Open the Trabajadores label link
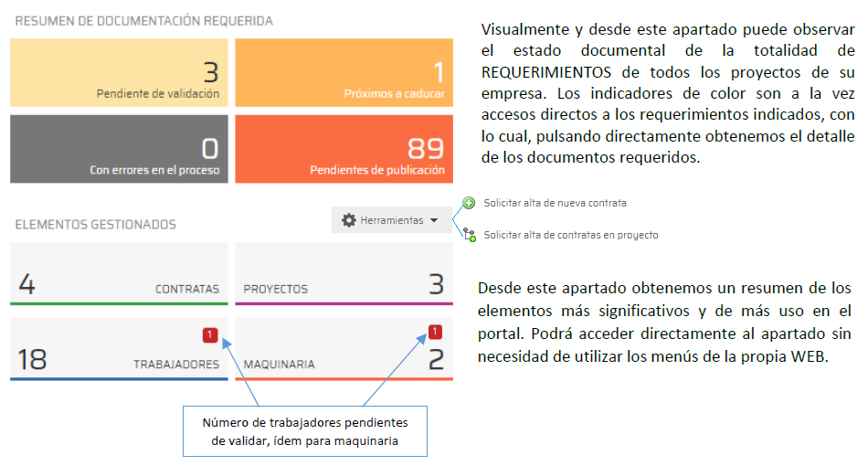This screenshot has width=868, height=466. pos(176,364)
